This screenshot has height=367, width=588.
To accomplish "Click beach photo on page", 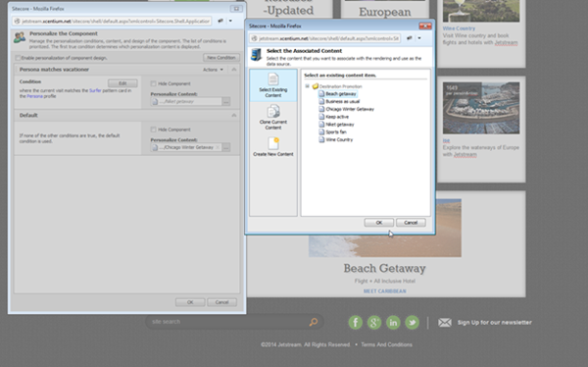I will (x=385, y=245).
